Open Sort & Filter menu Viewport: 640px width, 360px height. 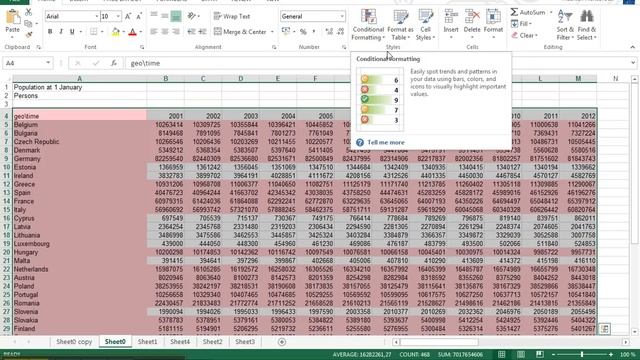point(565,25)
